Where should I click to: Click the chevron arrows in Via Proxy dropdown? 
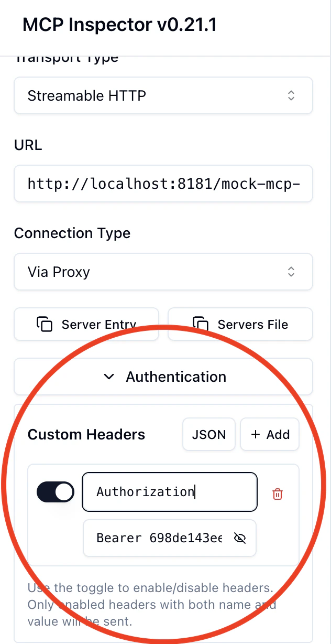pos(291,272)
